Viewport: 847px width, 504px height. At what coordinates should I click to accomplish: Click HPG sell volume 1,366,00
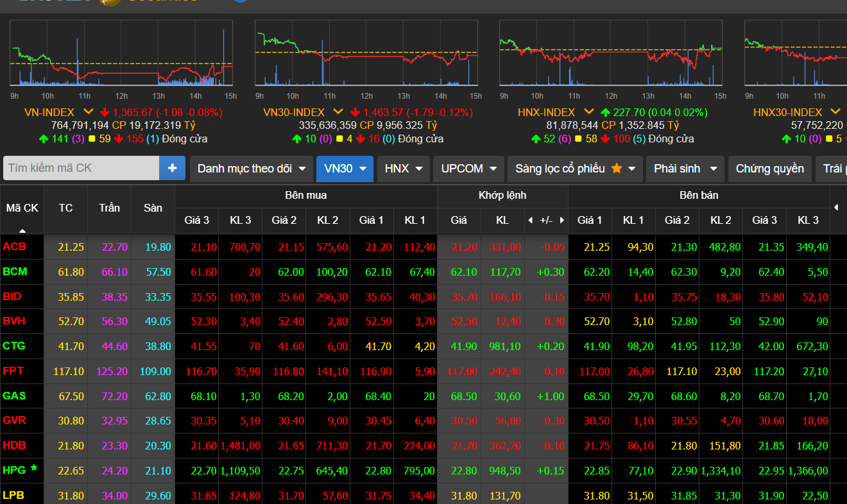point(808,471)
